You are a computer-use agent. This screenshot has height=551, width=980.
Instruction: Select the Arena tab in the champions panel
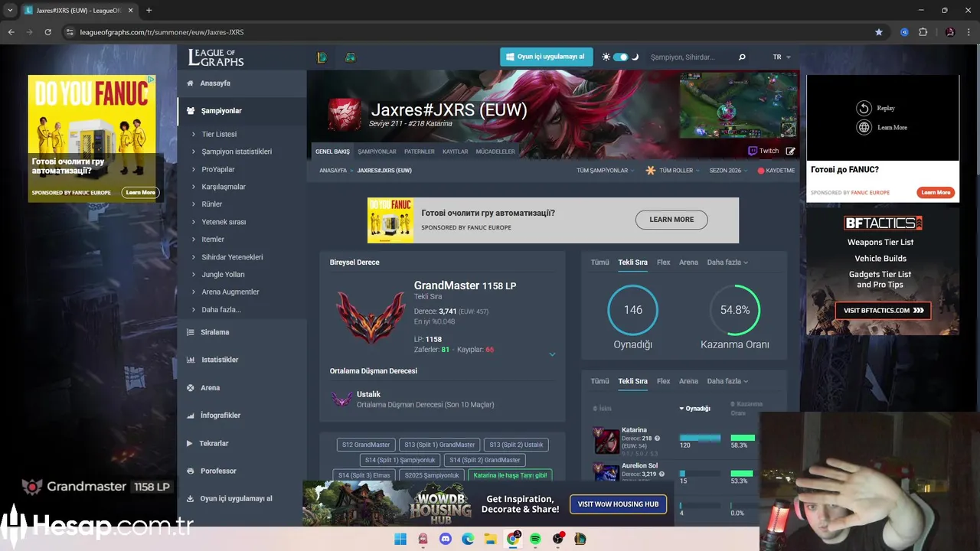(688, 381)
